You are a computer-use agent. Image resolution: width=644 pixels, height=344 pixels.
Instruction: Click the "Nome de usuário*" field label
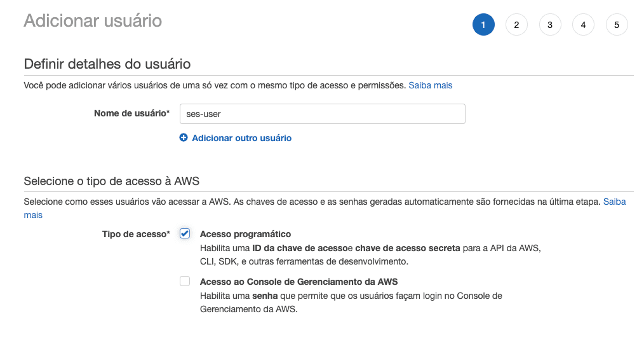click(x=131, y=114)
